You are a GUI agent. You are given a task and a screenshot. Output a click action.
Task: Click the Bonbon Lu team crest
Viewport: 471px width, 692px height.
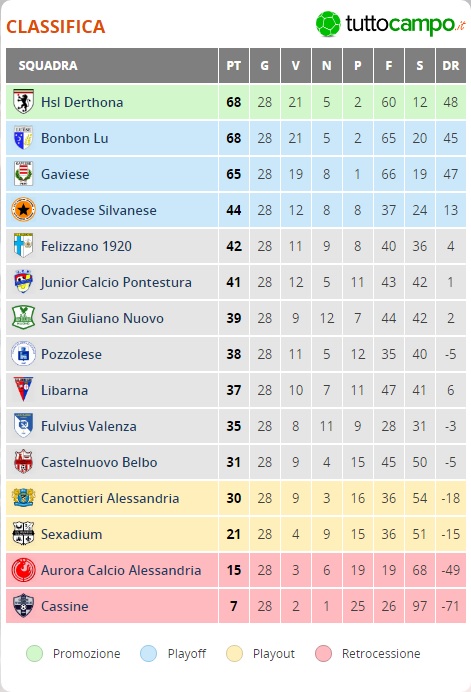click(x=23, y=138)
